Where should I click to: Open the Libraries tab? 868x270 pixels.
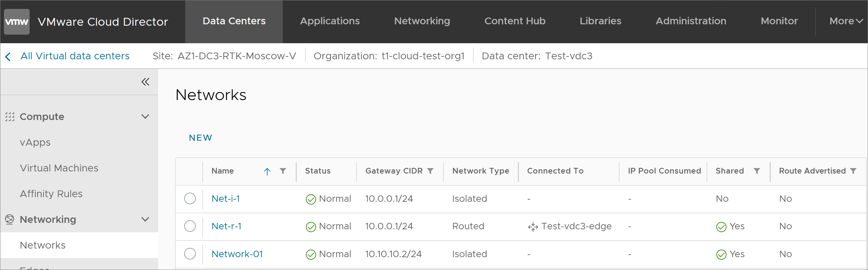pos(600,21)
